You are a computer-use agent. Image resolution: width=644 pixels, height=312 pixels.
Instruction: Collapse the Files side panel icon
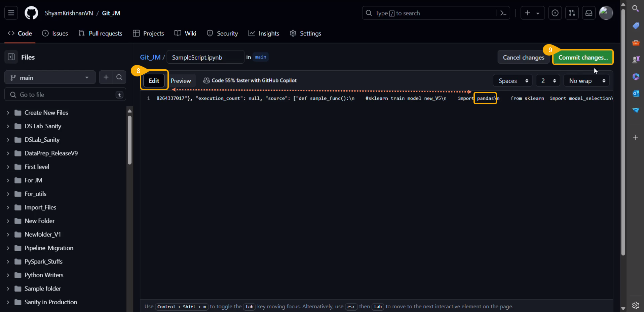point(11,57)
